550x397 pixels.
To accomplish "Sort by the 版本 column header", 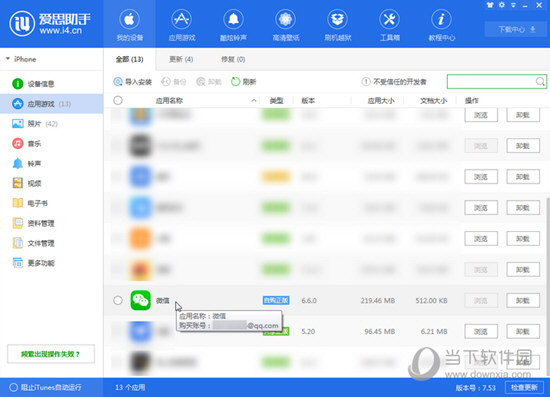I will point(308,101).
